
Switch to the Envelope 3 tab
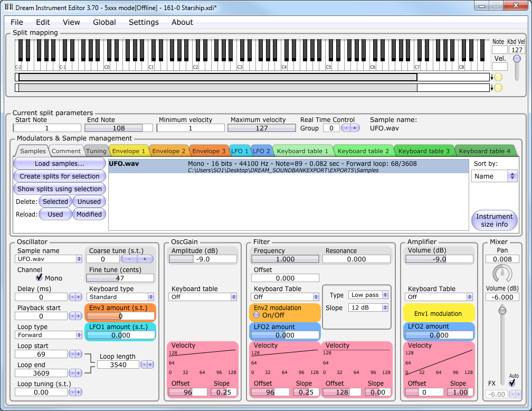tap(208, 151)
